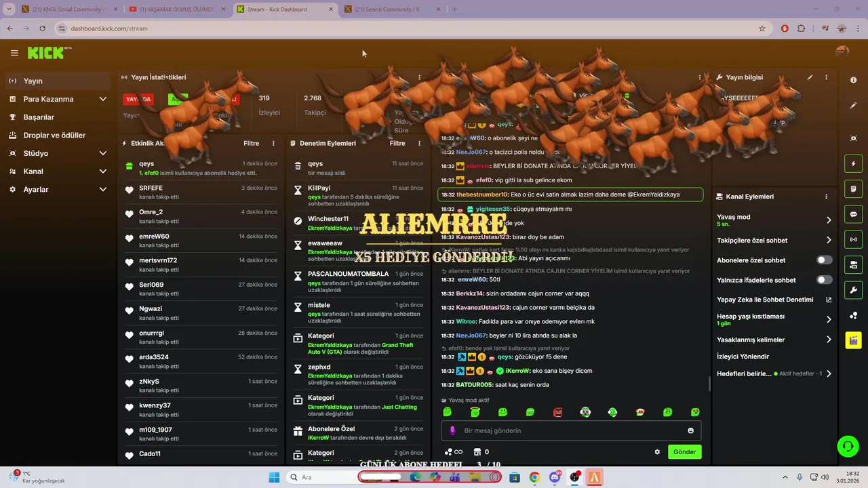
Task: Select Başarılar in the sidebar
Action: (56, 117)
